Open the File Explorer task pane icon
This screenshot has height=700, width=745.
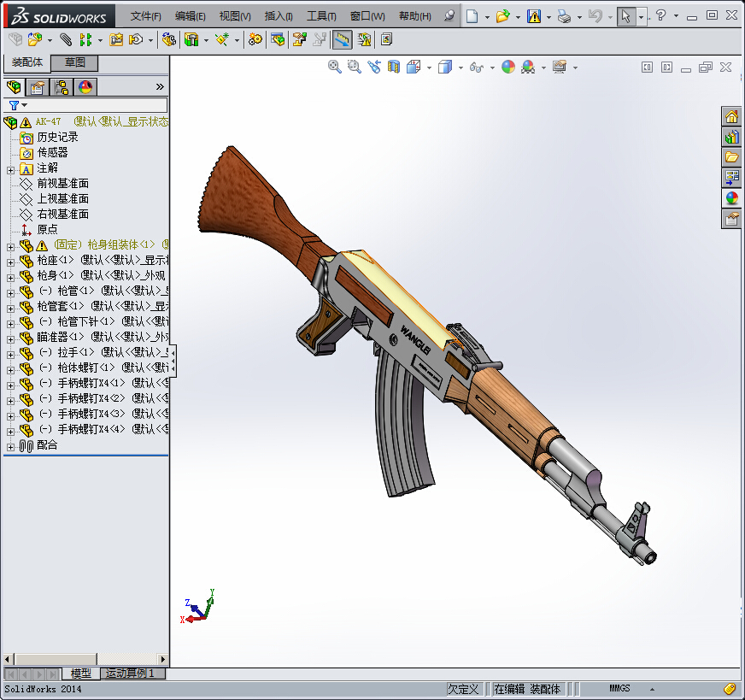pos(731,157)
